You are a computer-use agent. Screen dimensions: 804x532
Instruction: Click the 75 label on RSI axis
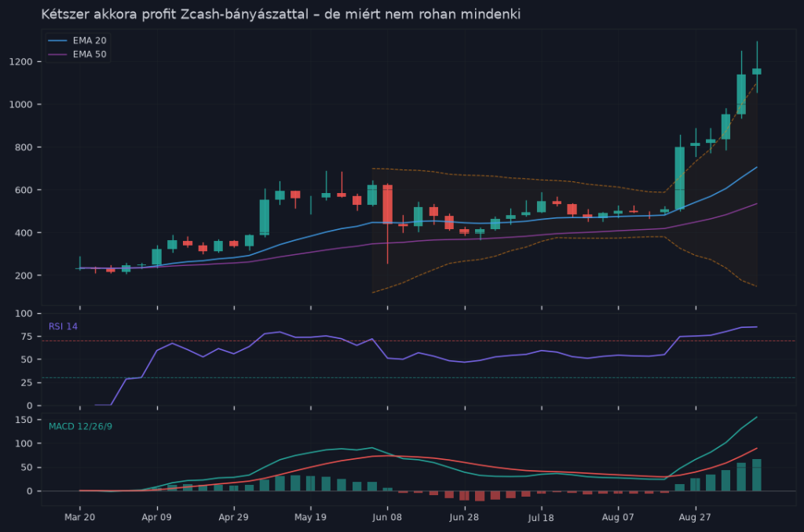point(27,337)
